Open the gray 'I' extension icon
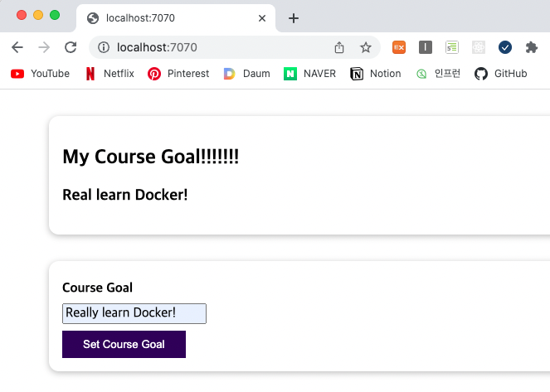Image resolution: width=550 pixels, height=392 pixels. (x=426, y=47)
